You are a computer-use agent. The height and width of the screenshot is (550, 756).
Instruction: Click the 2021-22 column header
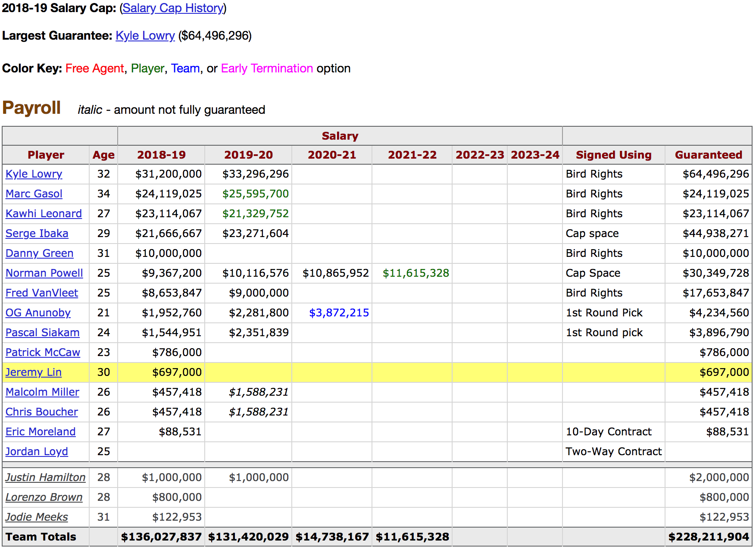coord(412,155)
